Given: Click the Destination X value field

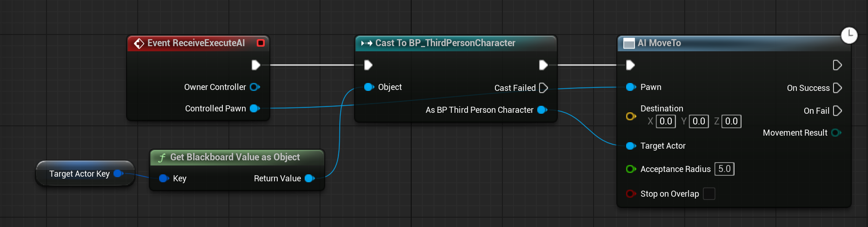Looking at the screenshot, I should tap(666, 121).
